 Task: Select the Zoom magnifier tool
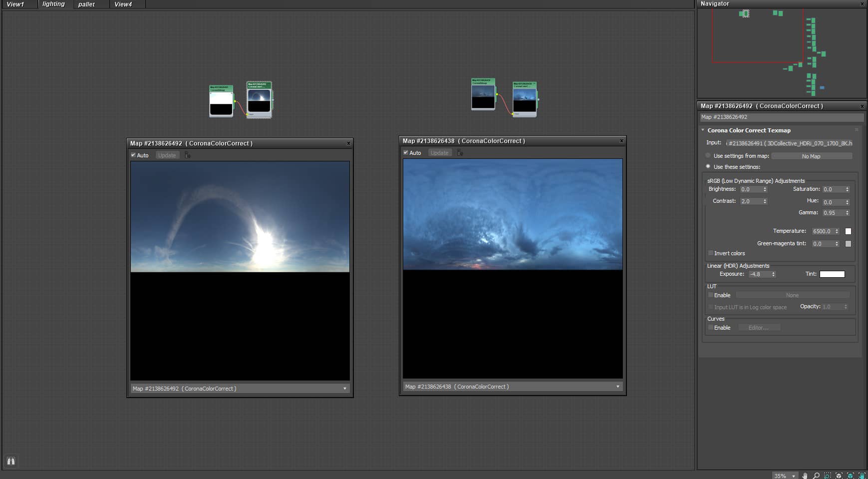pyautogui.click(x=816, y=476)
